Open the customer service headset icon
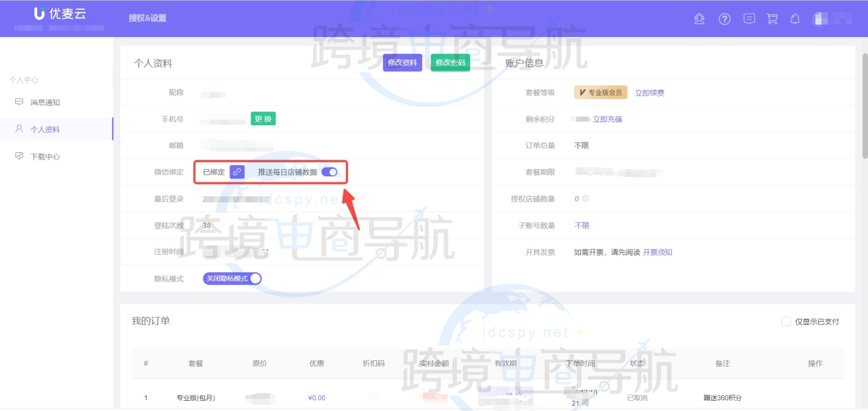The height and width of the screenshot is (411, 868). 699,19
